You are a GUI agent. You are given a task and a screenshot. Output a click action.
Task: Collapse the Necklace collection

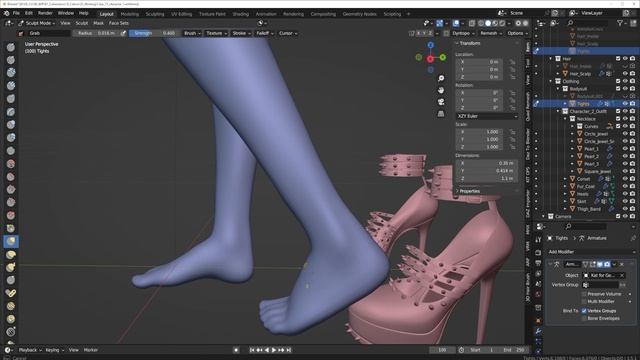tap(566, 119)
